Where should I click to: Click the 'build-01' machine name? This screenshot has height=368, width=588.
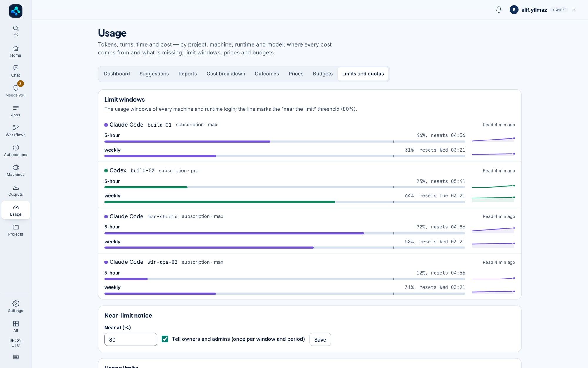(159, 125)
